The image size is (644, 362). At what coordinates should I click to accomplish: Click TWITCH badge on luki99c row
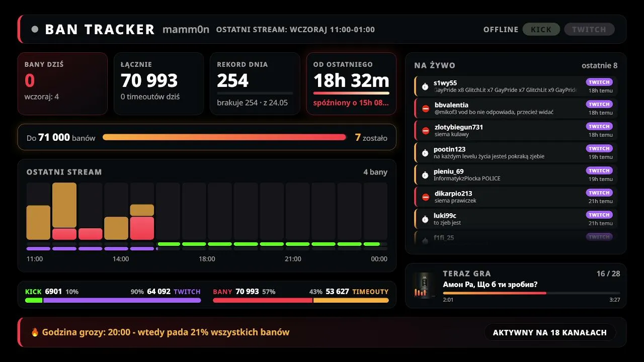(599, 215)
